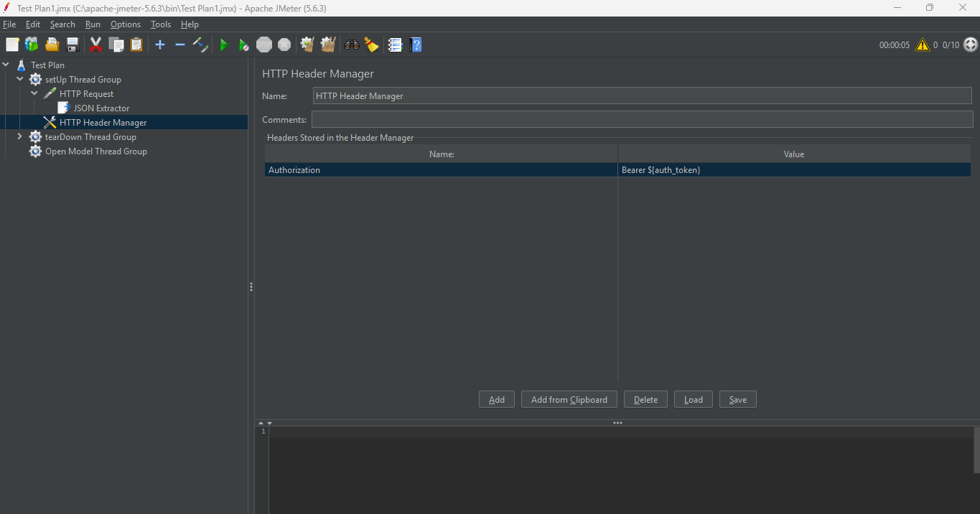Viewport: 980px width, 514px height.
Task: Cut selection with the scissors icon
Action: [95, 45]
